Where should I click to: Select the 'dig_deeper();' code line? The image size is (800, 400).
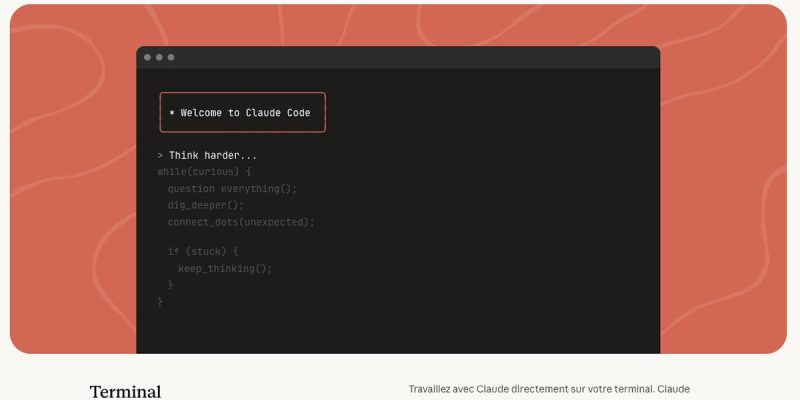205,205
